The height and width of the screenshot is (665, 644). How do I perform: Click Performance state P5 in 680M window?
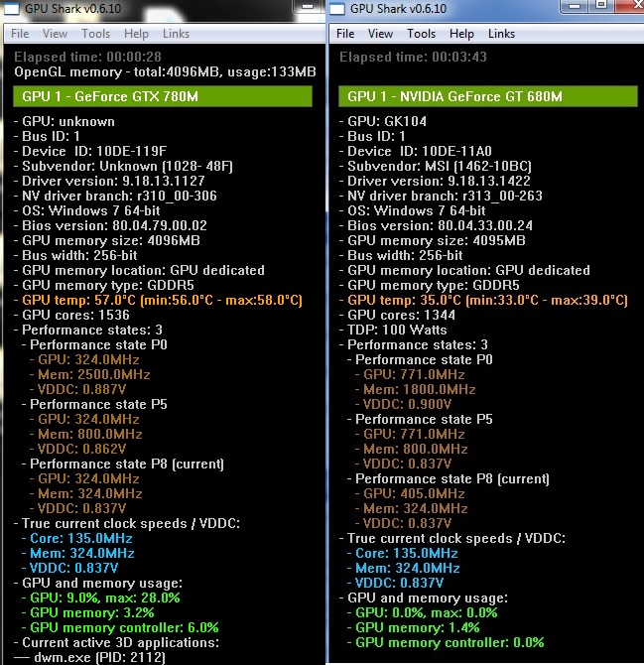pos(421,419)
